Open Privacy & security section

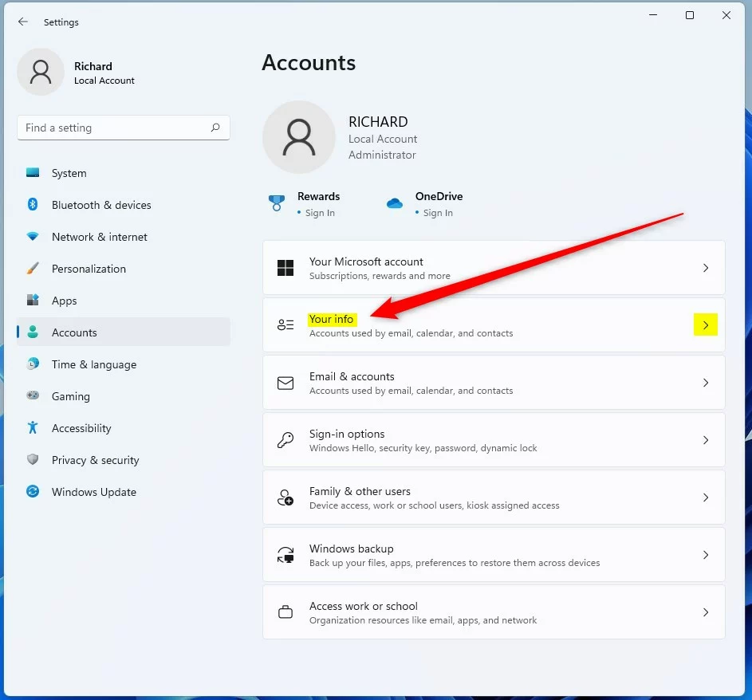coord(95,460)
